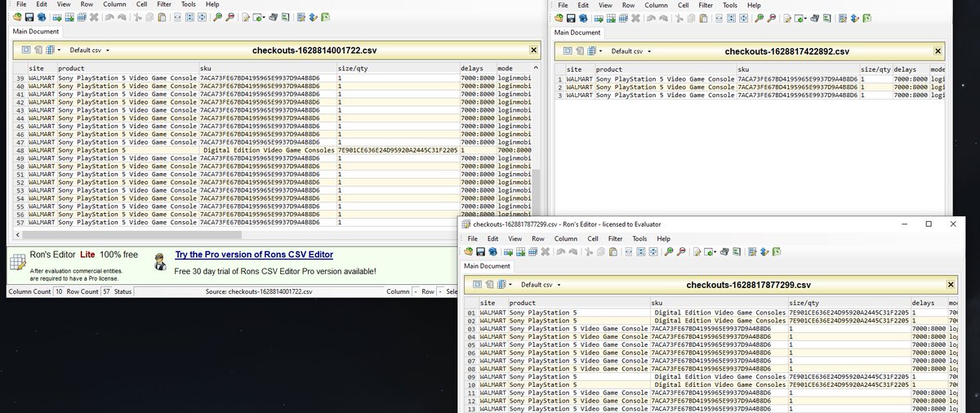The width and height of the screenshot is (980, 413).
Task: Click the red magnifier icon in the checkouts-1628817877299 window
Action: tap(681, 251)
